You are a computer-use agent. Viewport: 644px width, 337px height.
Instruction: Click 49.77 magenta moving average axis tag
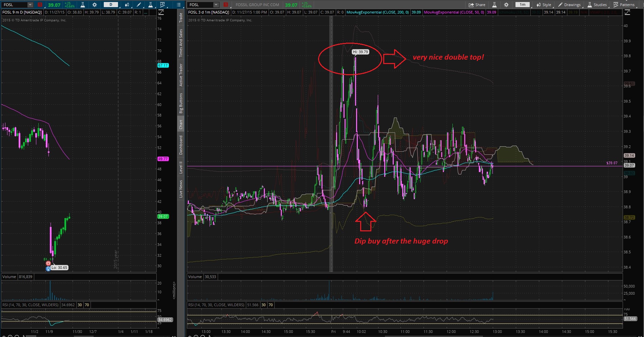163,159
